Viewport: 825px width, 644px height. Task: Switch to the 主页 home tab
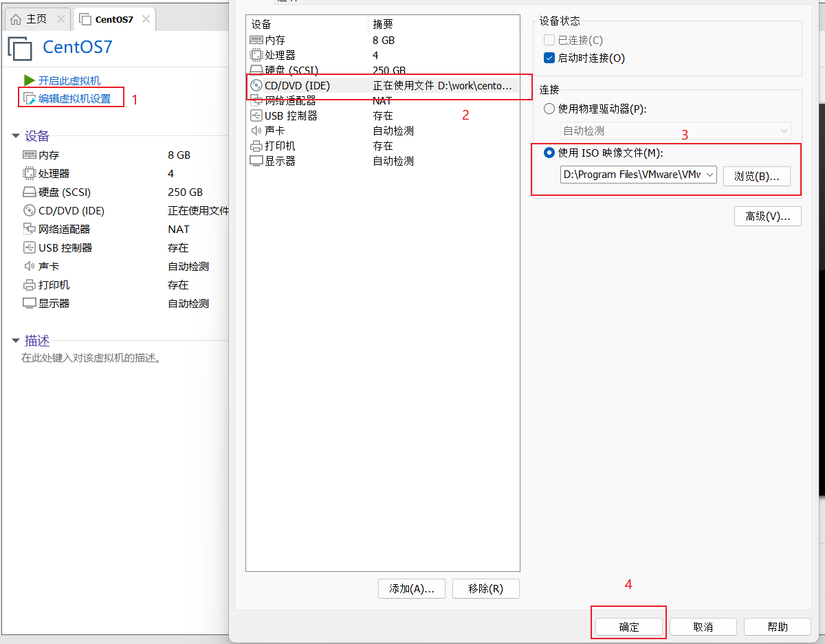[36, 19]
